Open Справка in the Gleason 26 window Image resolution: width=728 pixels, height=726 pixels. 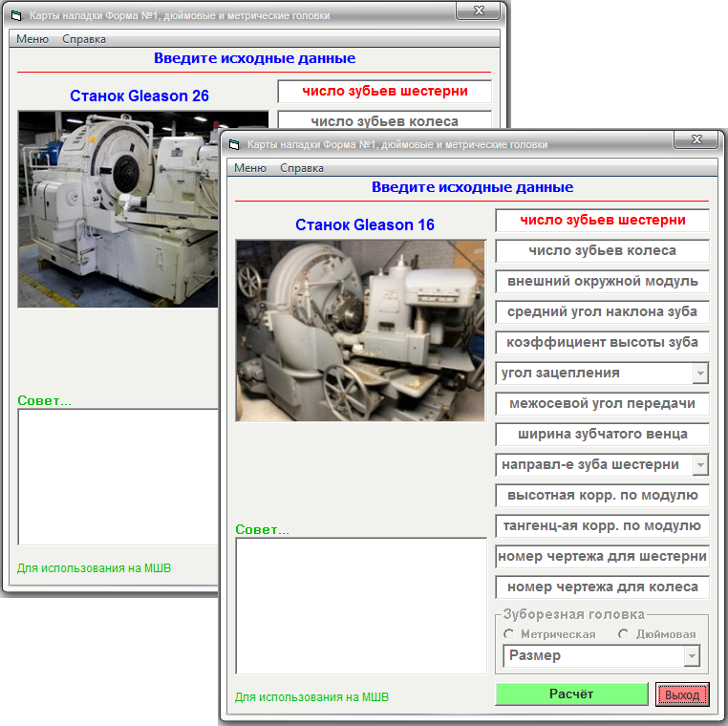coord(84,39)
